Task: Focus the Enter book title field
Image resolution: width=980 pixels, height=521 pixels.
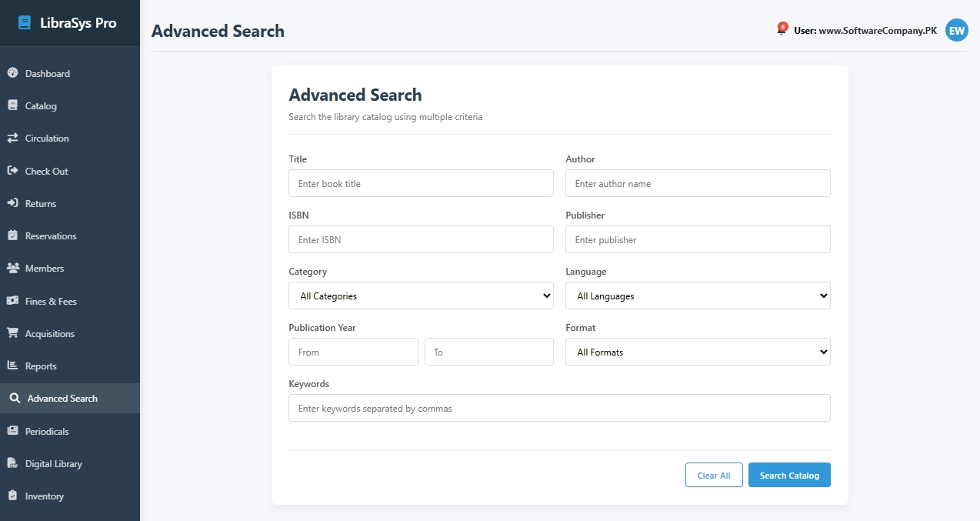Action: coord(421,183)
